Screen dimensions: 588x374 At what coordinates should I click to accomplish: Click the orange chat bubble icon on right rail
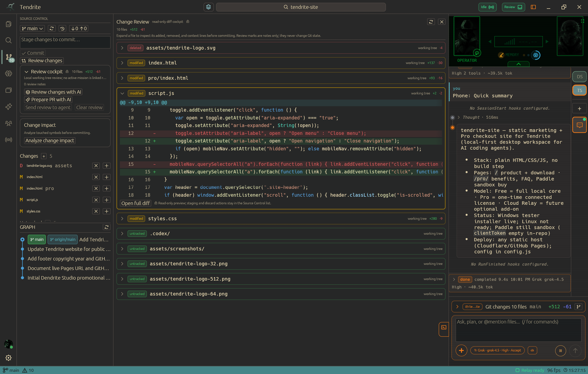point(579,125)
